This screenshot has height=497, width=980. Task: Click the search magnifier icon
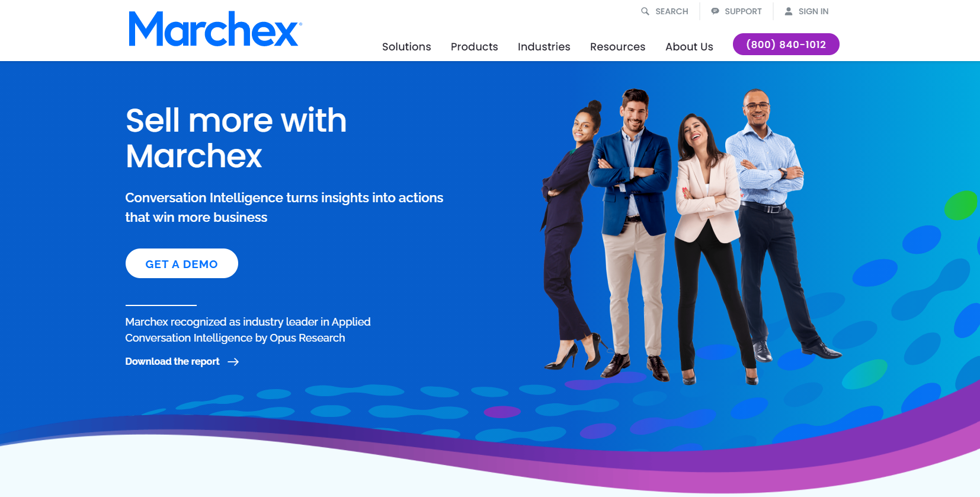tap(645, 11)
